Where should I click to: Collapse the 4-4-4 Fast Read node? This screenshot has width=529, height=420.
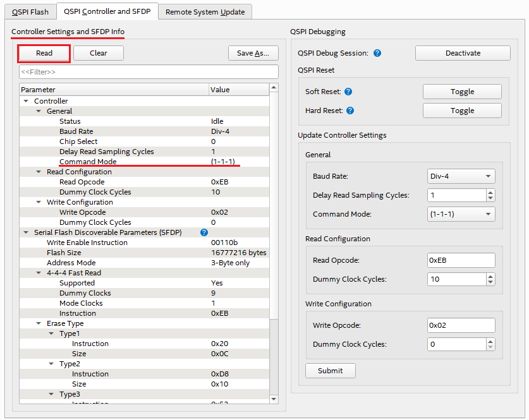pos(39,273)
